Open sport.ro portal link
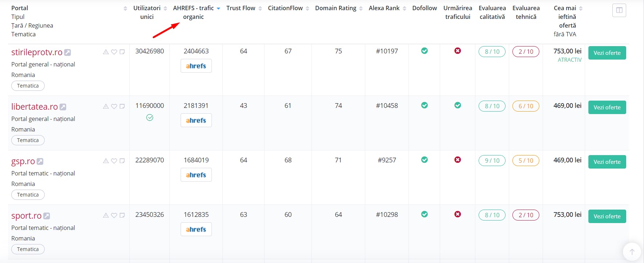This screenshot has height=263, width=644. tap(26, 216)
